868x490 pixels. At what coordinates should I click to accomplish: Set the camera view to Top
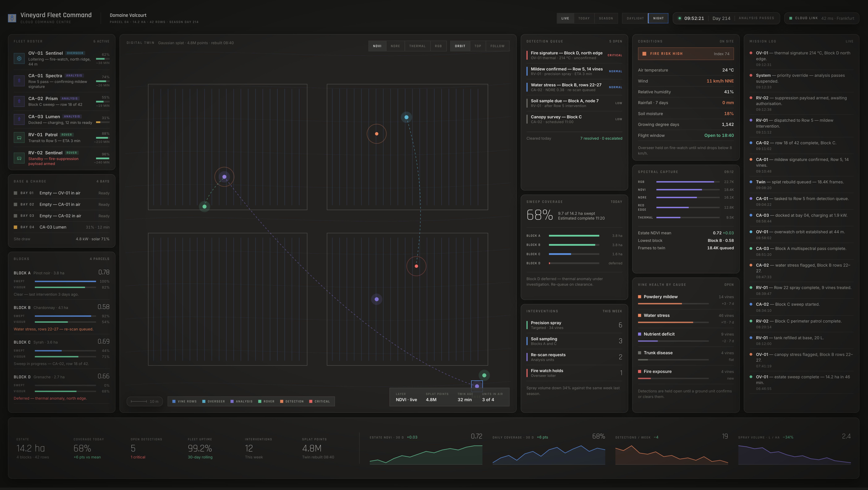pyautogui.click(x=478, y=46)
